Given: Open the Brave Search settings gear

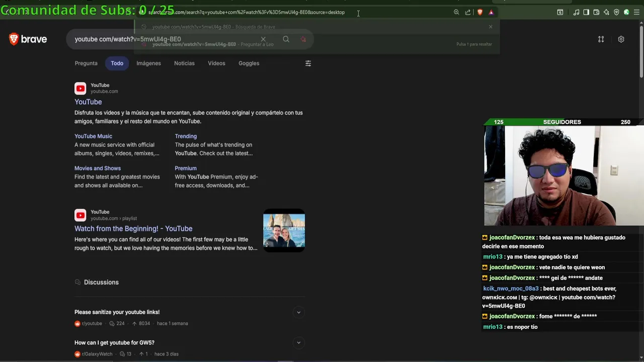Looking at the screenshot, I should [x=621, y=39].
